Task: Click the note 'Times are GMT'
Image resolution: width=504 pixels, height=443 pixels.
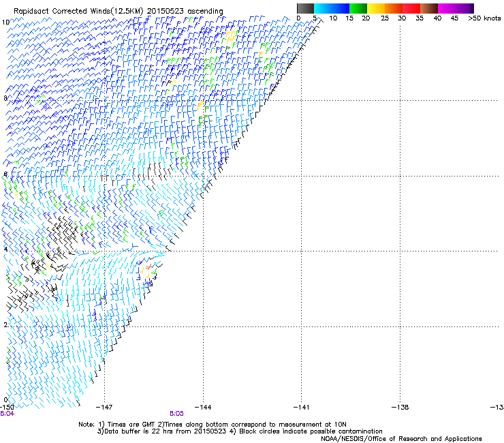Action: pos(131,425)
